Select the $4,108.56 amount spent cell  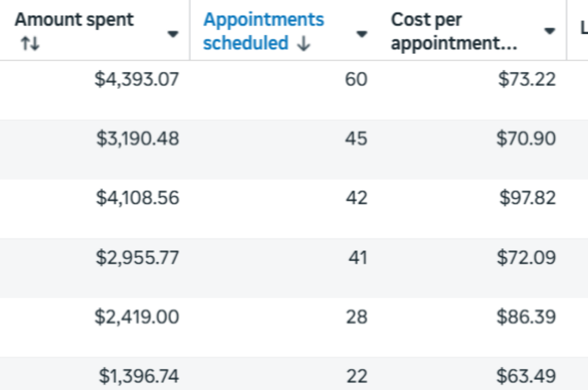click(x=137, y=198)
